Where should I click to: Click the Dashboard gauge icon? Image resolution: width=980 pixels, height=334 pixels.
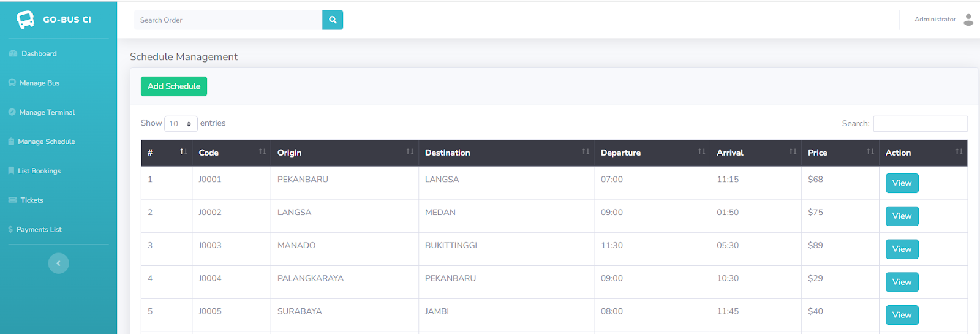[13, 54]
